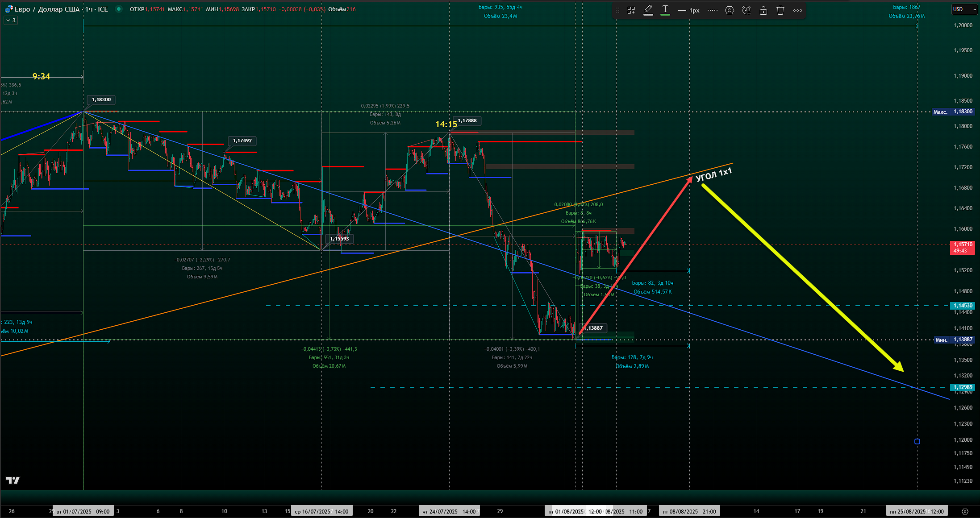Screen dimensions: 980x518
Task: Open time axis settings gear icon
Action: click(x=965, y=511)
